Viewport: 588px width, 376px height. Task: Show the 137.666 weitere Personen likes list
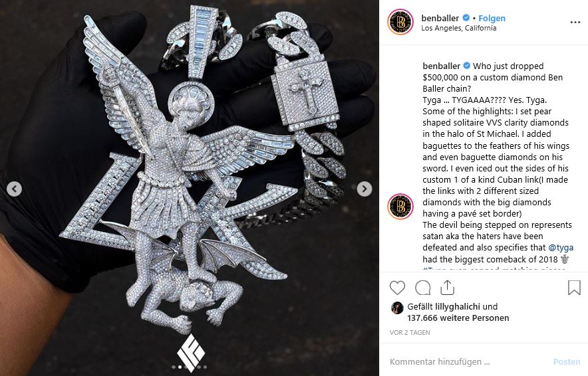[458, 318]
